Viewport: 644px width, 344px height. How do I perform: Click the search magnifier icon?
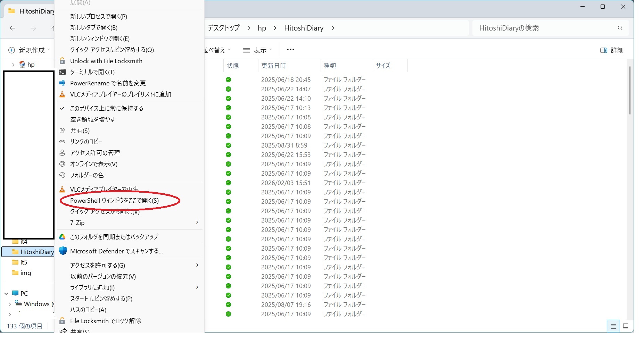[620, 28]
